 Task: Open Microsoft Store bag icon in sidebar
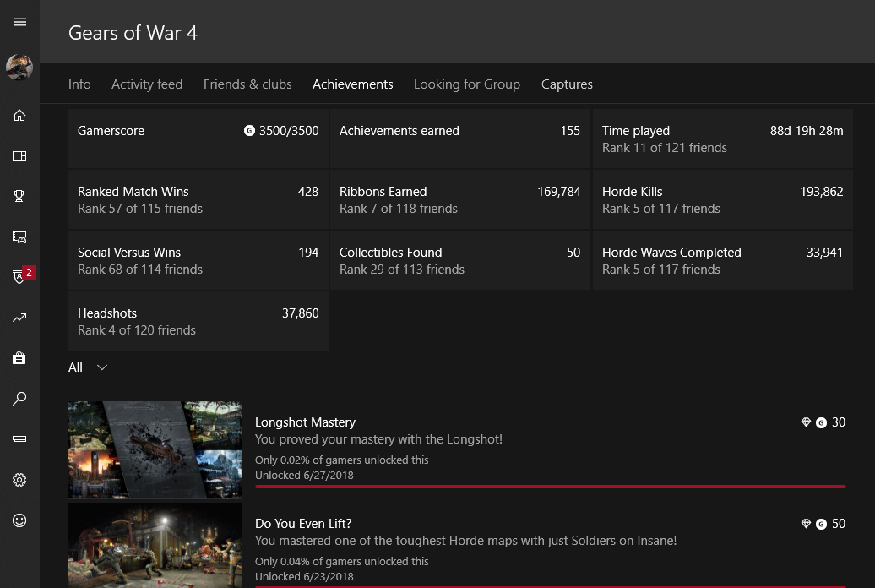pos(19,358)
